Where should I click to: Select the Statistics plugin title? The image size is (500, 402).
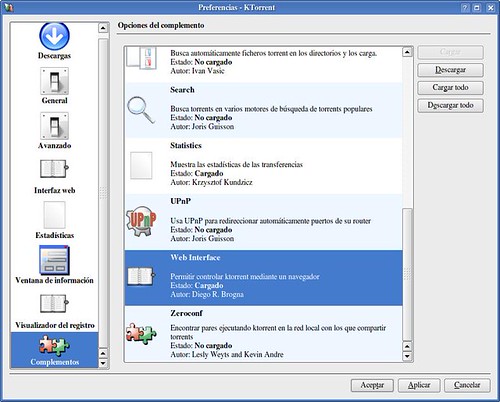[186, 145]
